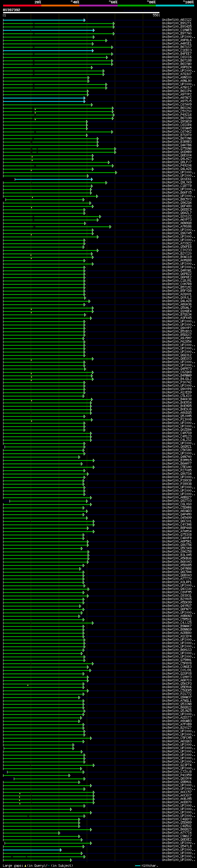Image resolution: width=197 pixels, height=868 pixels.
Task: Select label UniRef100_A9PDZ4
Action: point(177,67)
